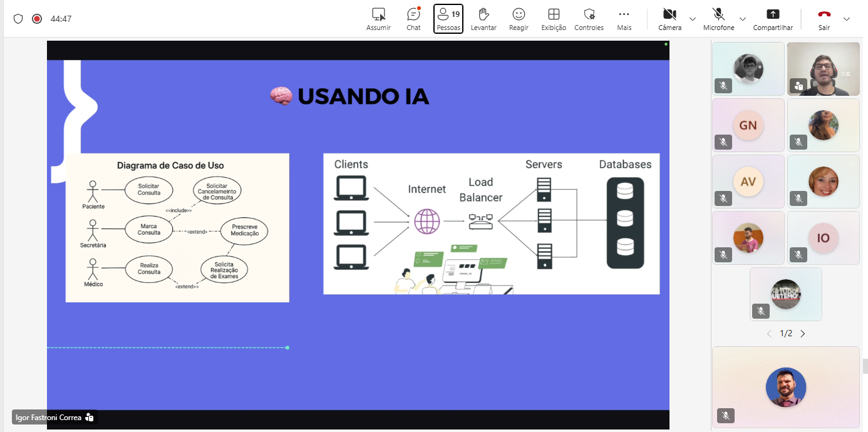This screenshot has width=868, height=432.
Task: Expand the camera options arrow
Action: tap(693, 19)
